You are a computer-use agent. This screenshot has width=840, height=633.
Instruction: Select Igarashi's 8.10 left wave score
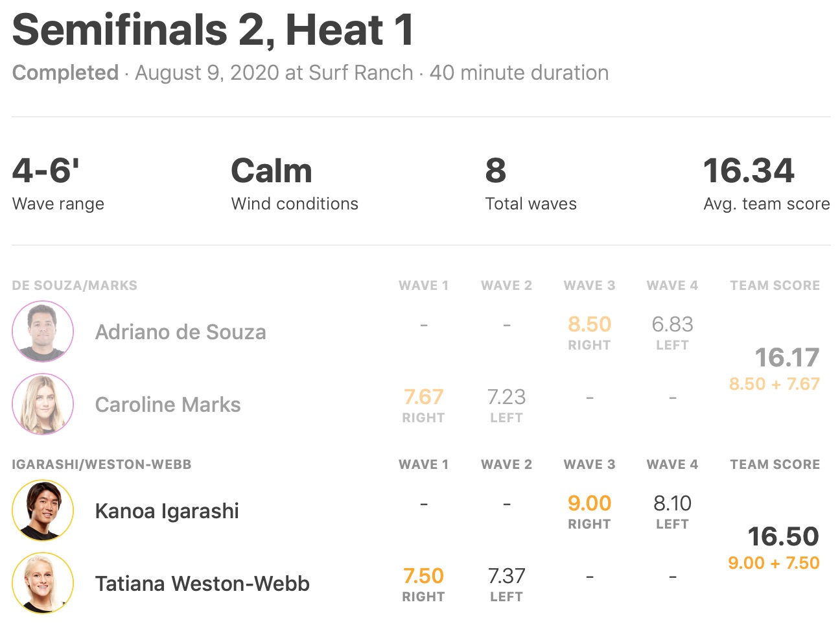(672, 503)
